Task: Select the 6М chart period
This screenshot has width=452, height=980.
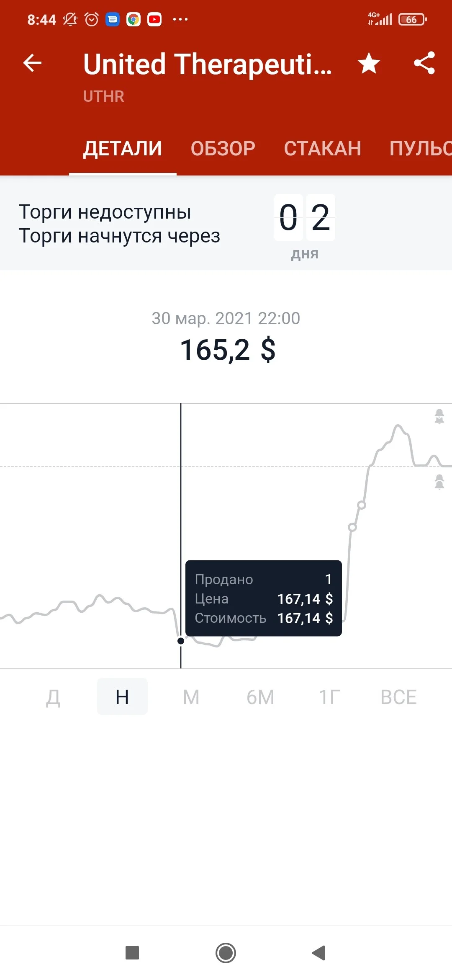Action: (x=260, y=697)
